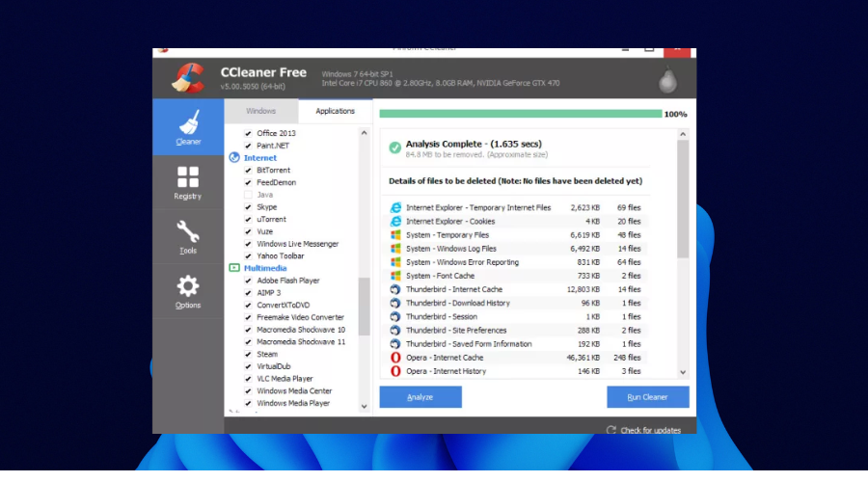Uncheck the Office 2013 checkbox

248,133
